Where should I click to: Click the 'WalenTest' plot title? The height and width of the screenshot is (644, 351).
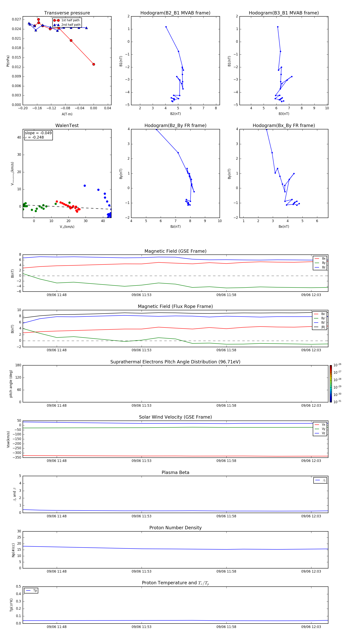click(67, 125)
